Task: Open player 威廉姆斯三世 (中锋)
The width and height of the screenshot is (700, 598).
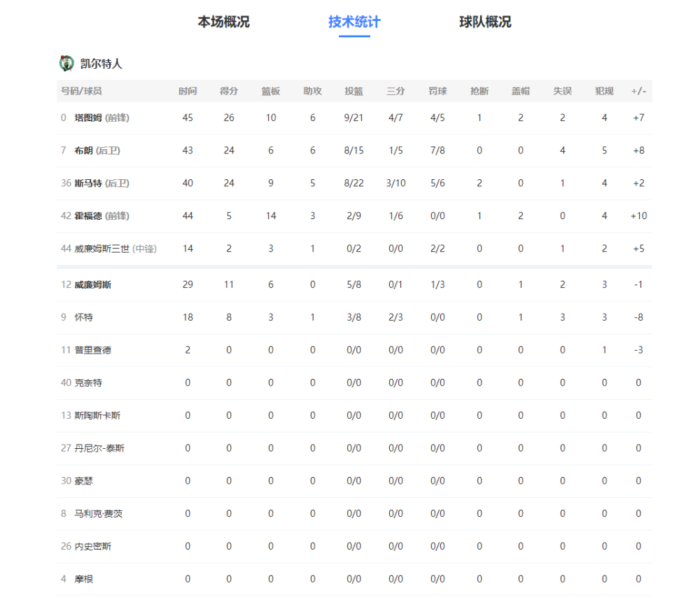Action: pos(115,249)
